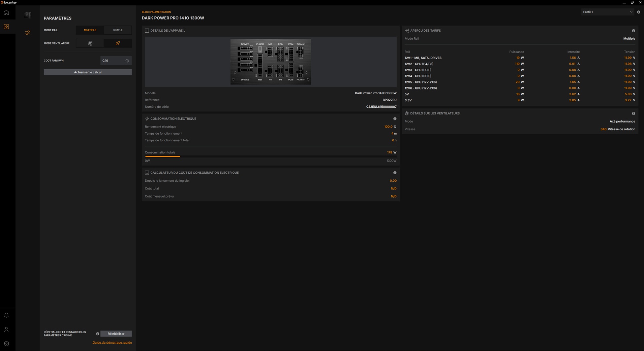
Task: Click the io center logo
Action: [9, 2]
